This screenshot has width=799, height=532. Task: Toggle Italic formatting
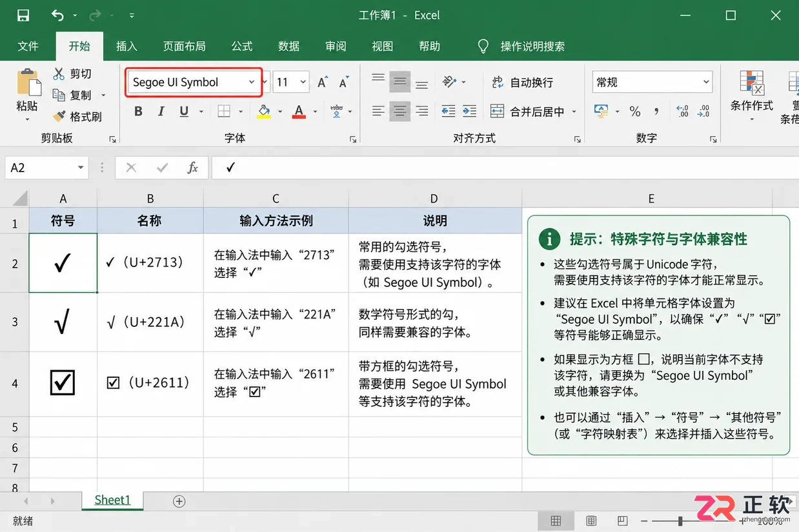click(x=161, y=112)
